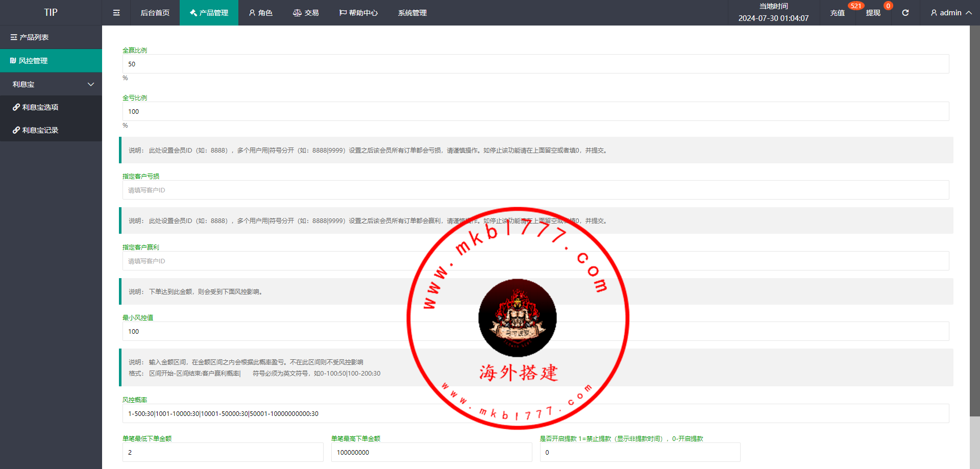Toggle the sidebar collapse hamburger icon

116,13
